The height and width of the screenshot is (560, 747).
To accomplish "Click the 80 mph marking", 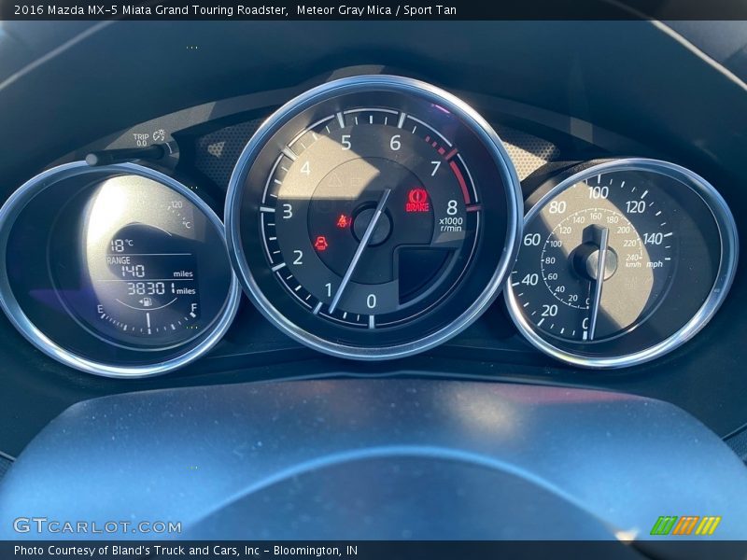I will [557, 207].
